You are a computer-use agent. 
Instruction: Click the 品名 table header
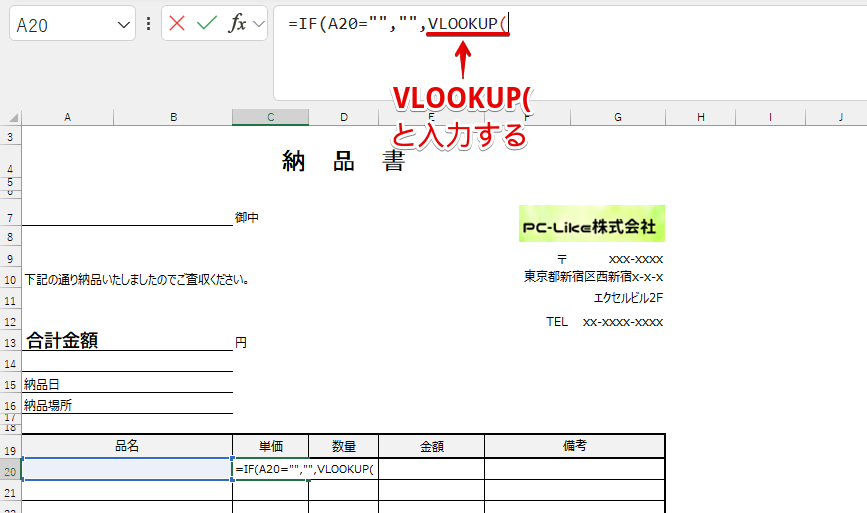[x=127, y=447]
